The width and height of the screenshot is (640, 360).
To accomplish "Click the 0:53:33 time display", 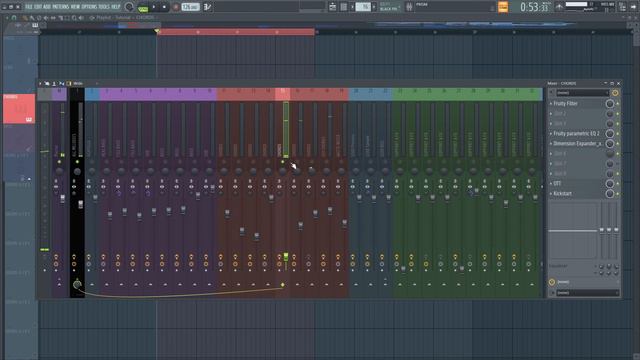I will click(x=534, y=7).
